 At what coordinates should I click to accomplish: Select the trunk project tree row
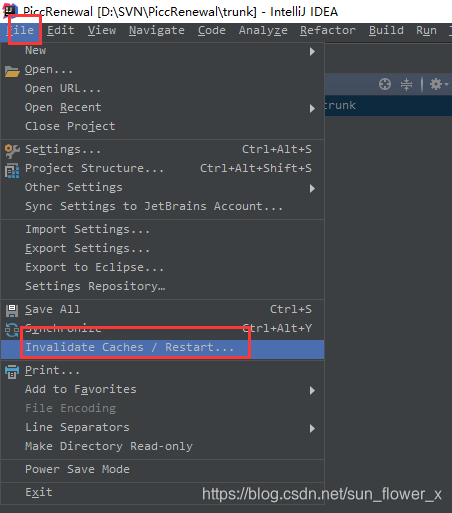point(388,106)
